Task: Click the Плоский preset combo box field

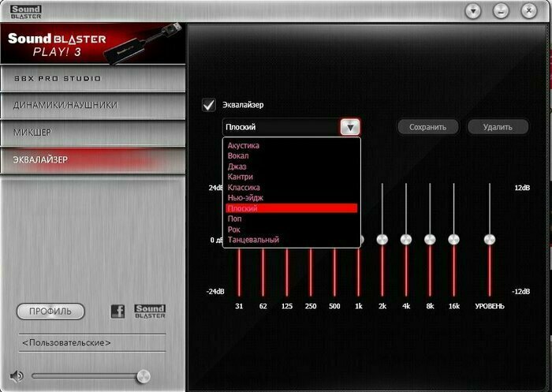Action: click(x=282, y=127)
